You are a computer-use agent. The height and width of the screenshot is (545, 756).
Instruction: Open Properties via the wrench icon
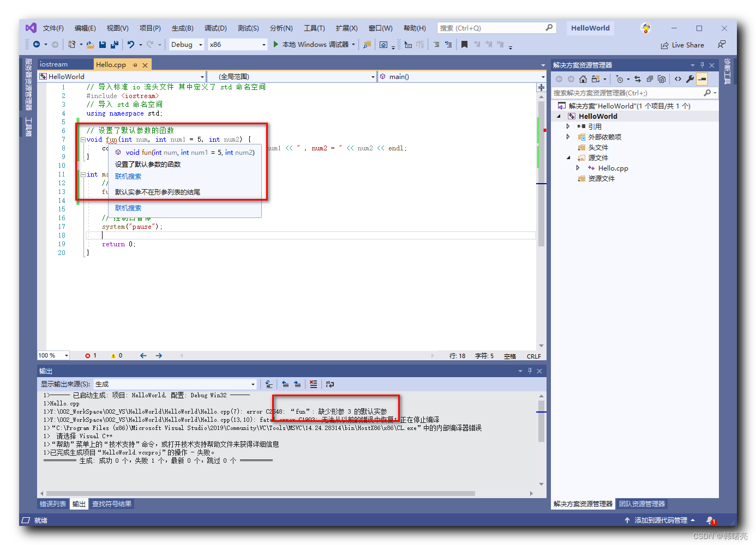(689, 78)
